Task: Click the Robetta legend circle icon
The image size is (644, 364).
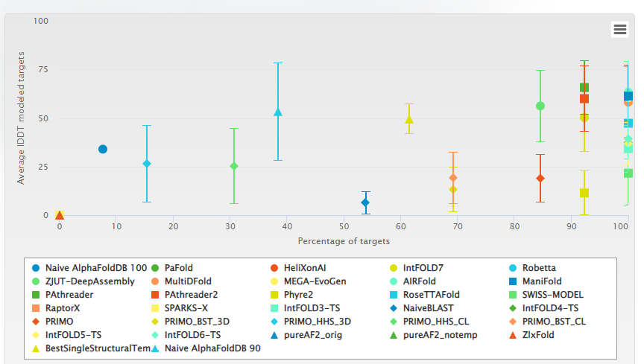Action: [x=513, y=268]
